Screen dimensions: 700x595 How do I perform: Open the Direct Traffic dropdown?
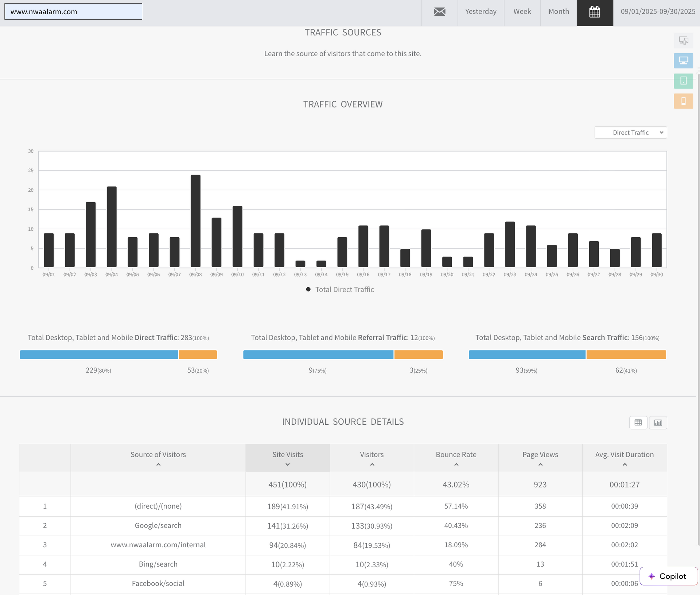click(630, 133)
